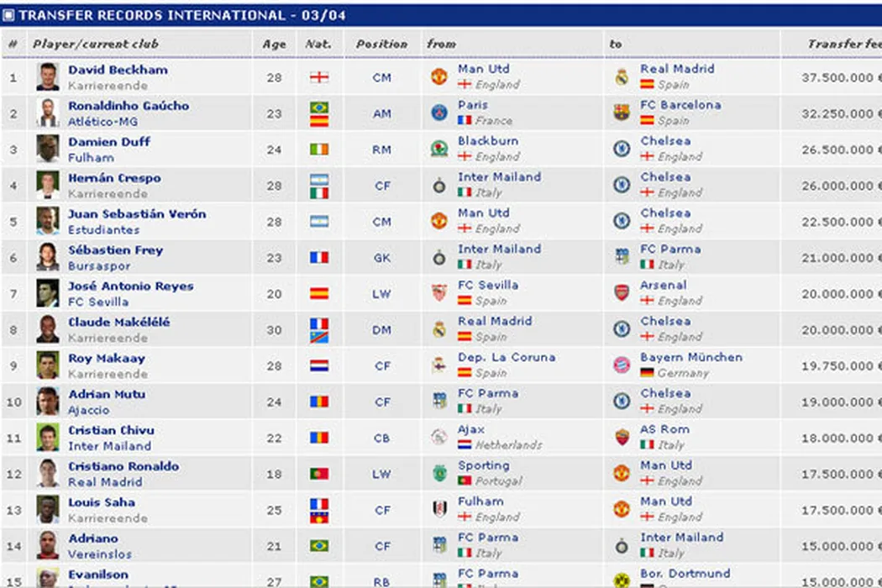Open the Atlético-MG current club link

(103, 122)
